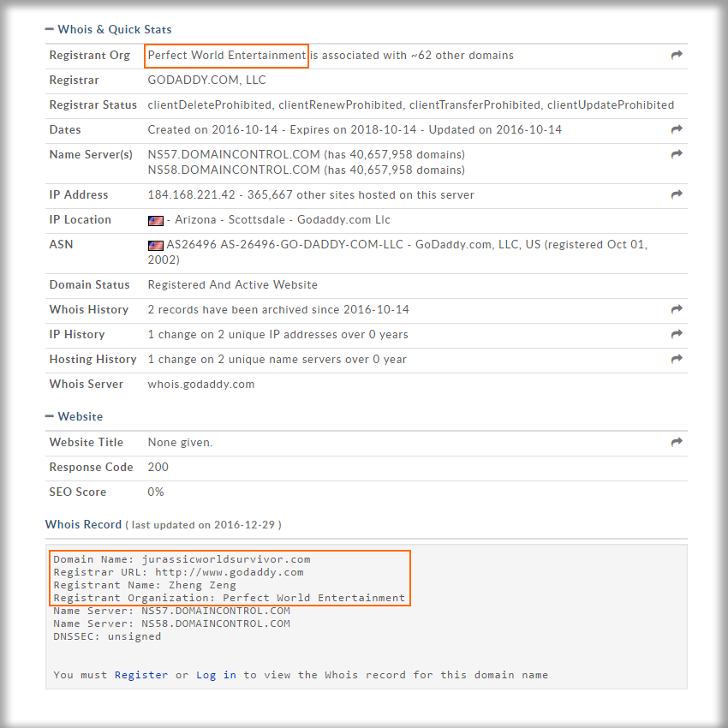Click the US flag in IP Location row
This screenshot has height=728, width=728.
tap(155, 221)
